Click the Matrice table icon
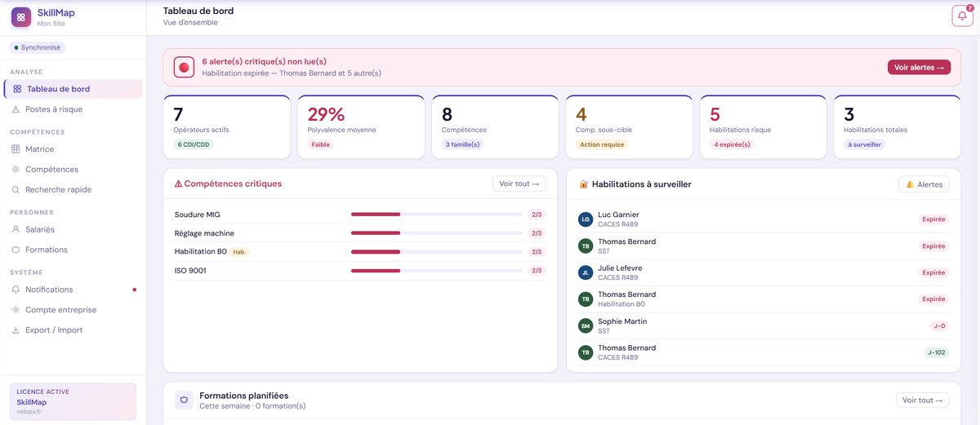This screenshot has width=980, height=425. 16,149
